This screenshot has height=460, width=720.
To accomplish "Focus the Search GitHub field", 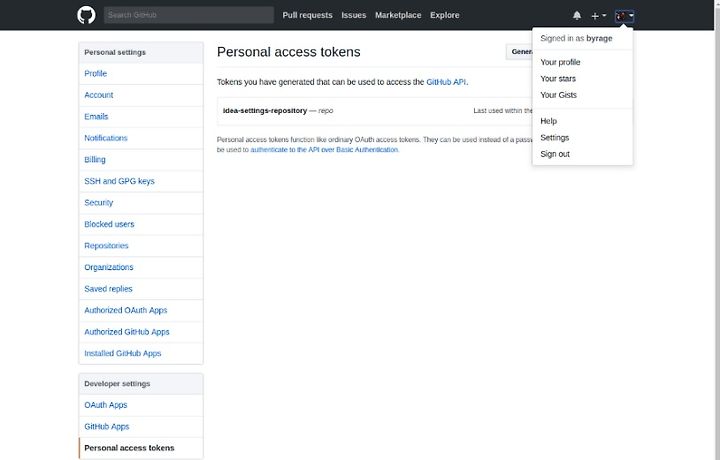I will point(189,15).
